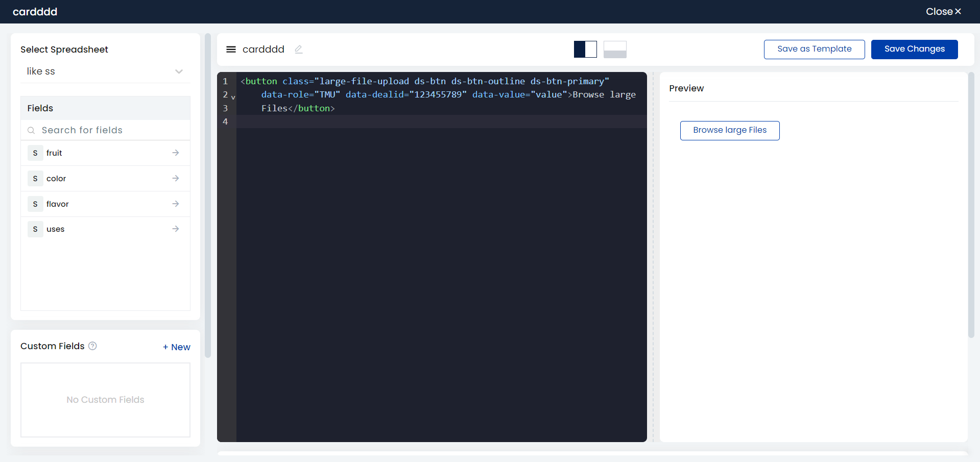Click the arrow icon for flavor field
Image resolution: width=980 pixels, height=462 pixels.
(176, 204)
